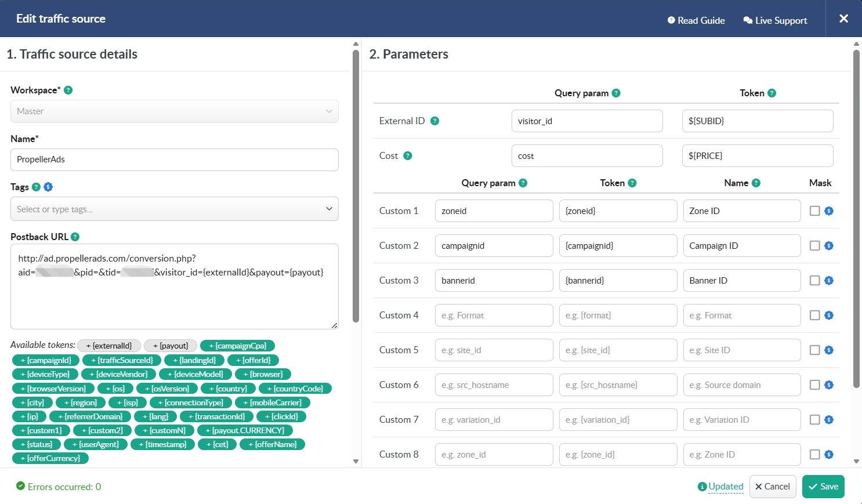Cancel editing the traffic source
862x504 pixels.
pos(772,487)
